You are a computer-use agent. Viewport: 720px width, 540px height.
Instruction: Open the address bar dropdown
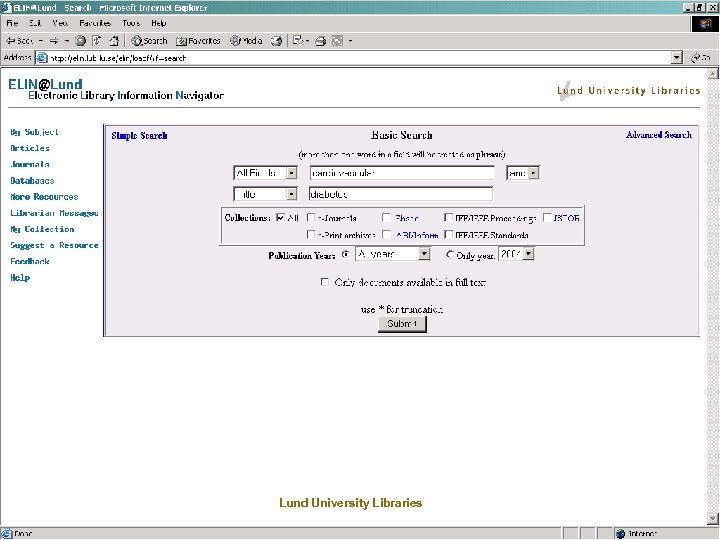point(677,57)
